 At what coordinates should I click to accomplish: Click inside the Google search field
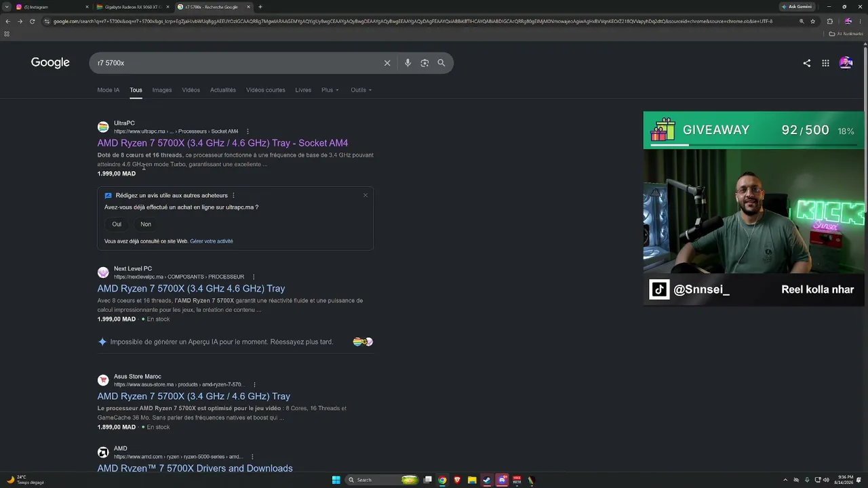237,63
